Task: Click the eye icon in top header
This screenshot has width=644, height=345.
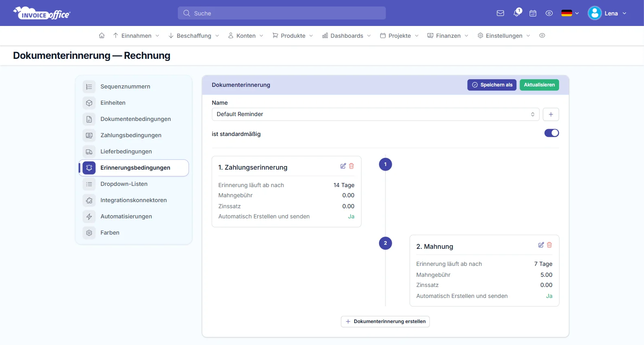Action: coord(549,13)
